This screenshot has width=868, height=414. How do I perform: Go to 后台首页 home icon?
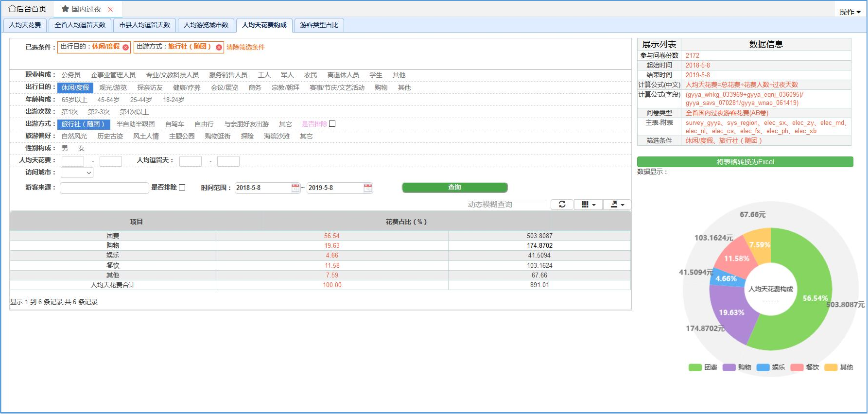(12, 9)
